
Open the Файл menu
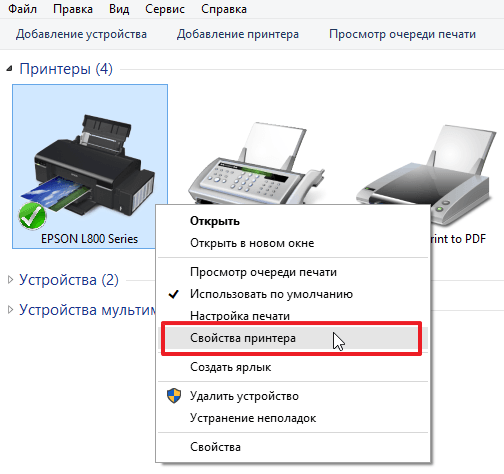pyautogui.click(x=22, y=9)
